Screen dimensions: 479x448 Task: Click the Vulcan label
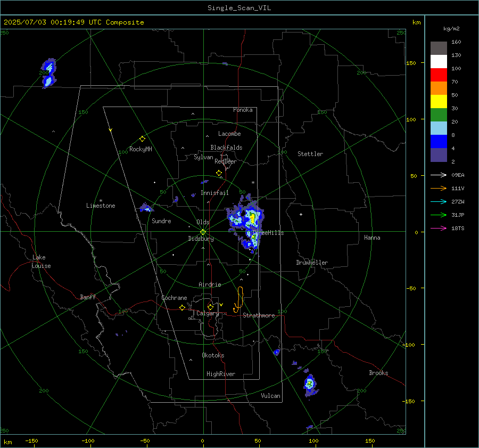click(270, 396)
